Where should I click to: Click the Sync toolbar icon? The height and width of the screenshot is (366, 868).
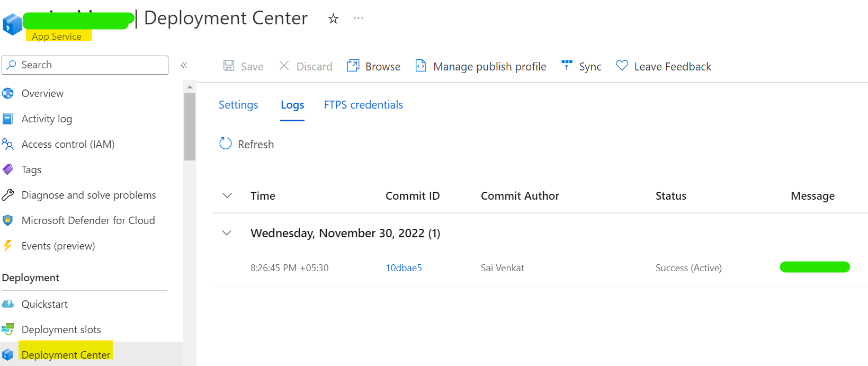pos(567,66)
